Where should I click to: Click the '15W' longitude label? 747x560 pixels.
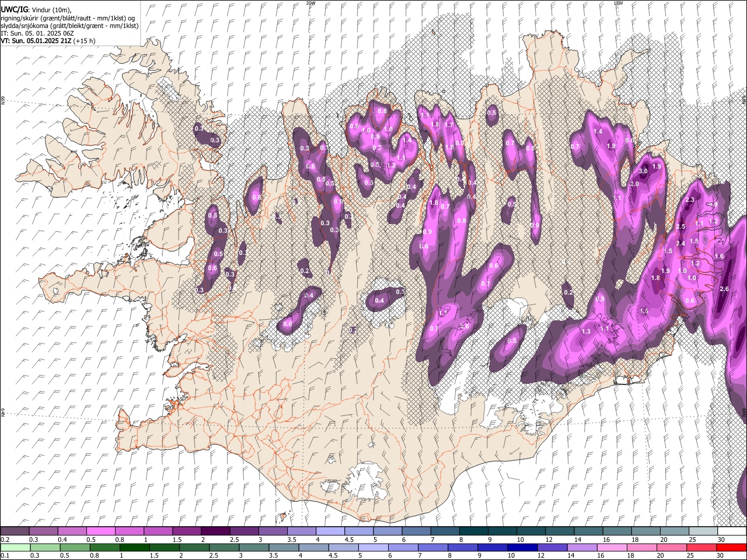pyautogui.click(x=618, y=3)
